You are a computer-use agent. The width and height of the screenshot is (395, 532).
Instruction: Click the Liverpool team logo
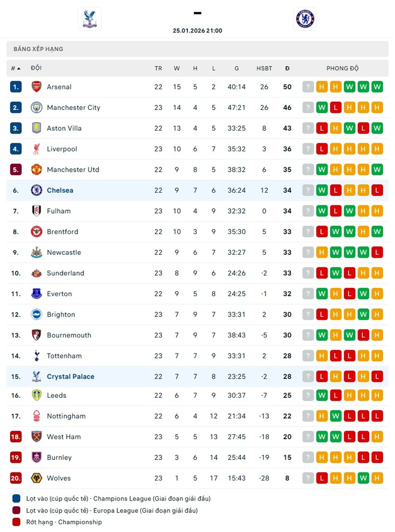pos(37,149)
